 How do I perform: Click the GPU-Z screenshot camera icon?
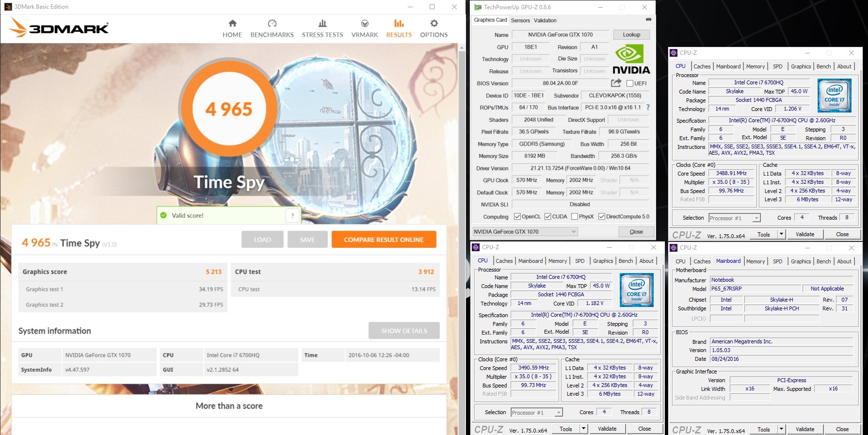pyautogui.click(x=648, y=20)
